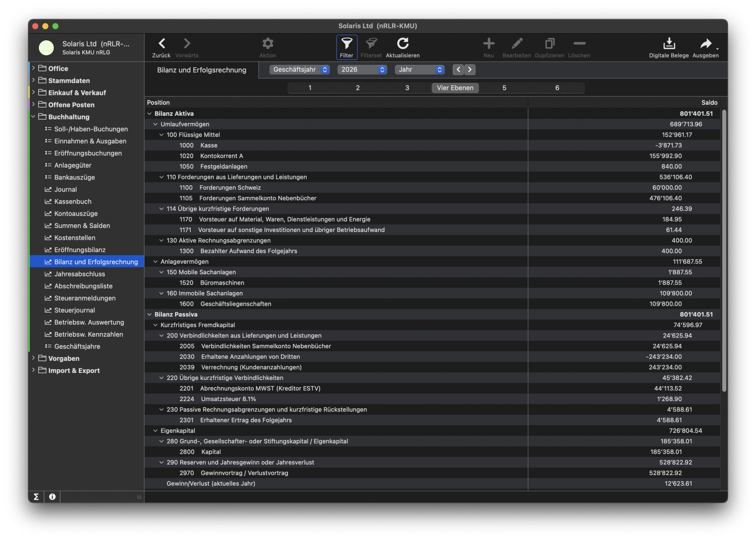Open Digitale Belege download icon

click(668, 44)
